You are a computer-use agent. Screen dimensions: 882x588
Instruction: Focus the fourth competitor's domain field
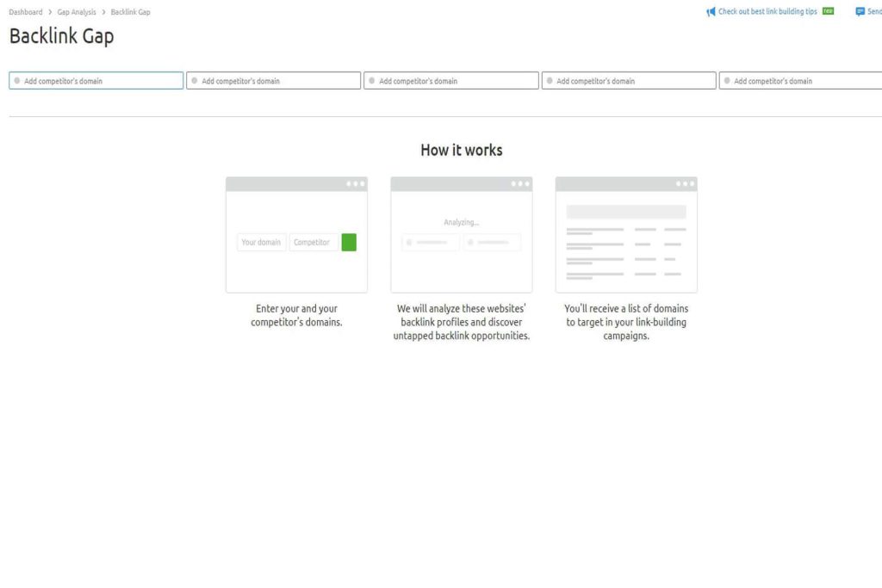629,80
